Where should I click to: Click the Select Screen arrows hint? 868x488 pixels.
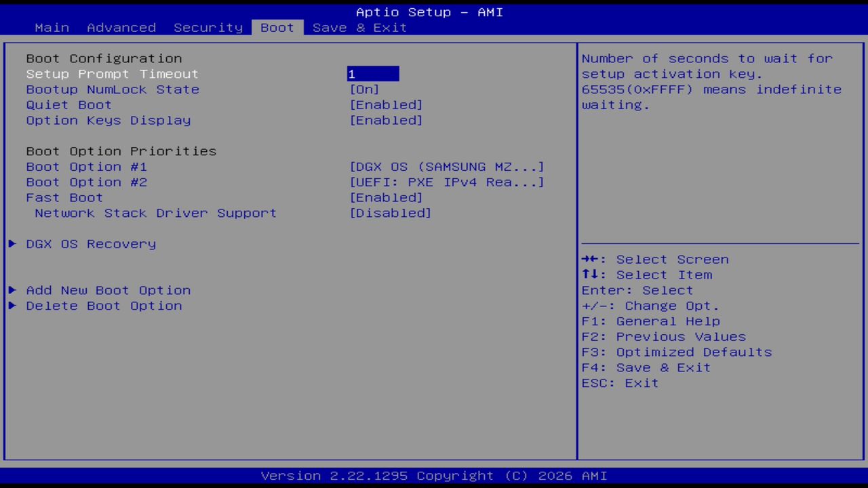coord(655,260)
